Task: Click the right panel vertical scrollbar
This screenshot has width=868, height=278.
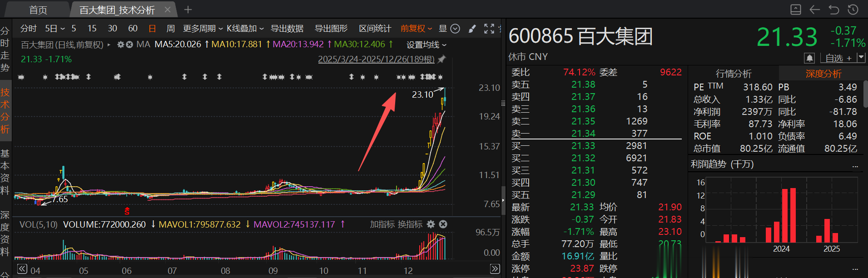Action: 866,94
